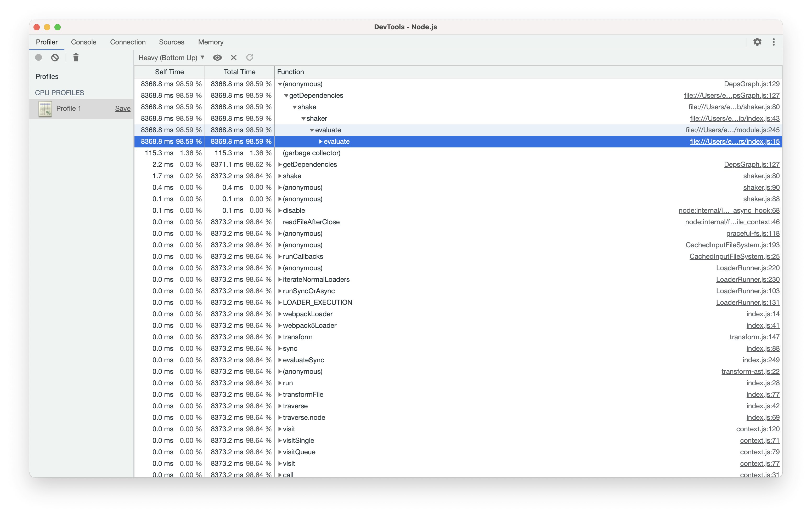Select Profile 1 in CPU Profiles list
Image resolution: width=812 pixels, height=516 pixels.
[69, 108]
